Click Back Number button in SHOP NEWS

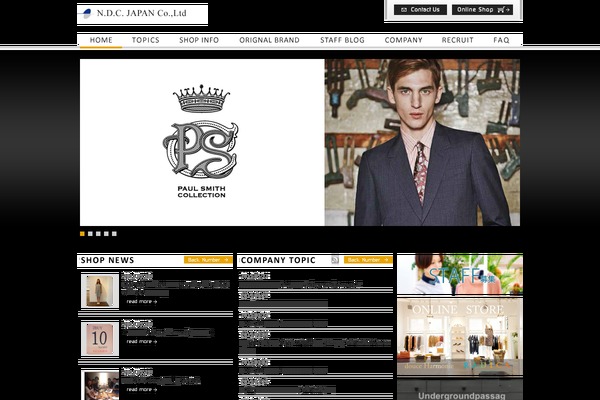(208, 260)
